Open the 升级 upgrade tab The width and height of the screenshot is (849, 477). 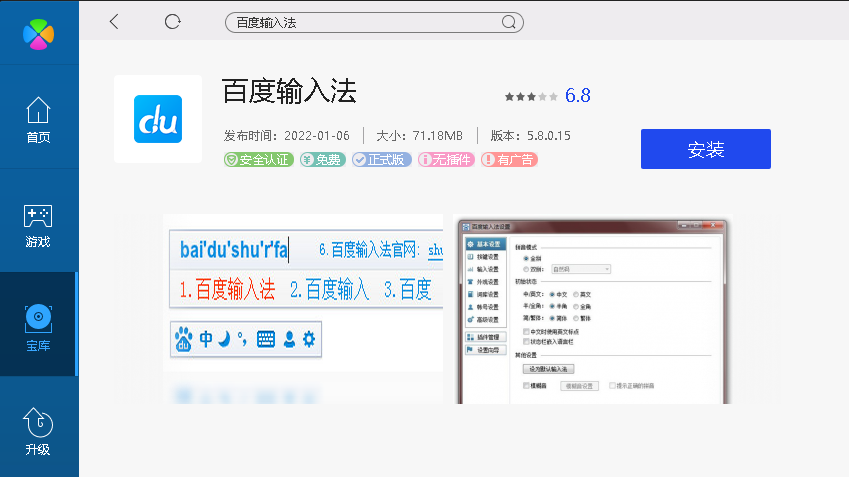click(x=38, y=432)
